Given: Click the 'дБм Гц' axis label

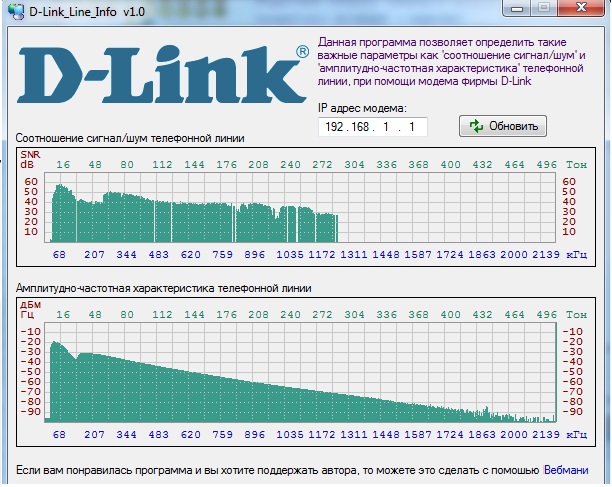Looking at the screenshot, I should point(30,309).
